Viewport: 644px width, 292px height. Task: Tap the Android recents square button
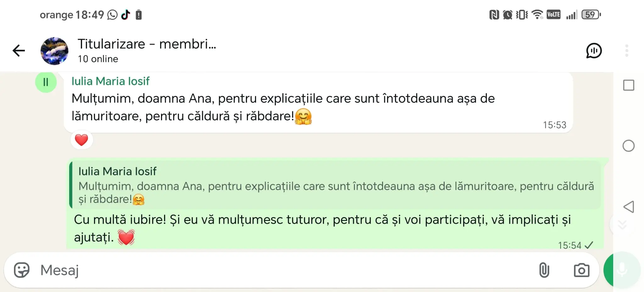629,85
